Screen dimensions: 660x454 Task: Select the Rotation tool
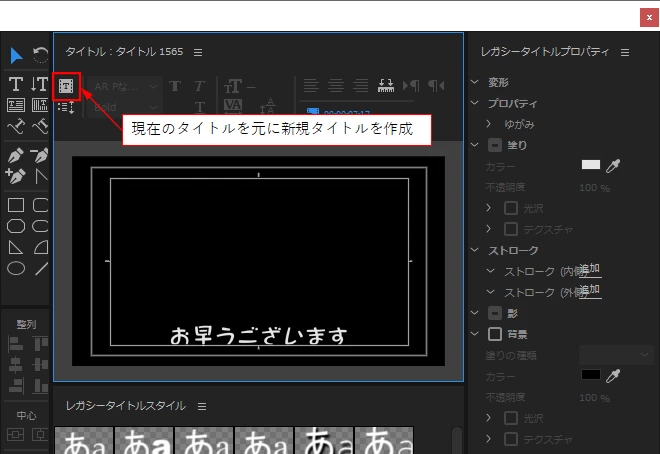click(41, 55)
